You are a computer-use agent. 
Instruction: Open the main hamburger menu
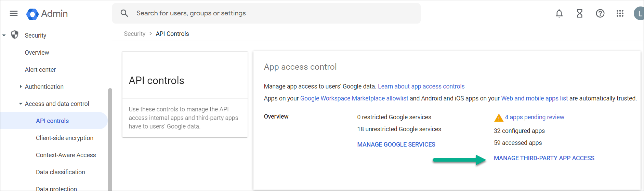coord(14,13)
